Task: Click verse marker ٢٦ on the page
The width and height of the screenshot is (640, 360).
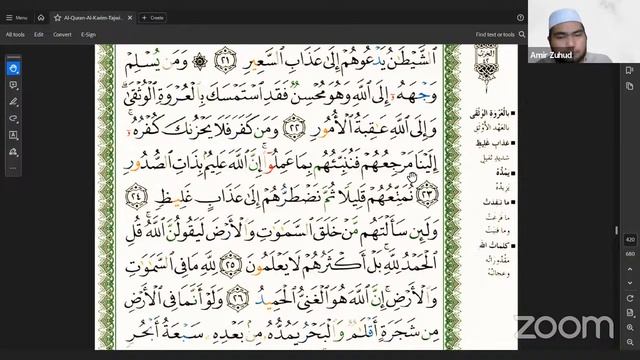Action: 238,298
